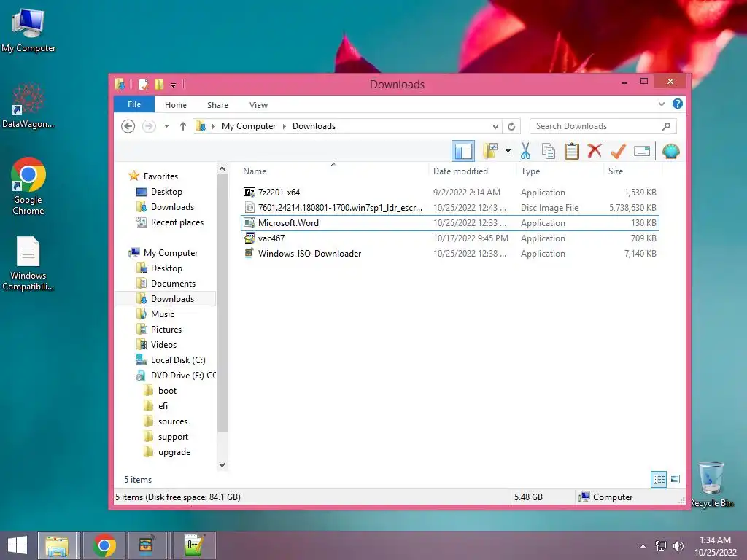
Task: Switch to Details view using status icon
Action: pyautogui.click(x=659, y=480)
